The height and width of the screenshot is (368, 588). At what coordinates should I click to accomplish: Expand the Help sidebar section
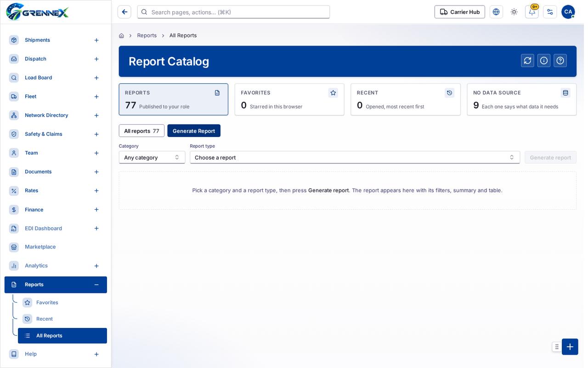pos(96,354)
